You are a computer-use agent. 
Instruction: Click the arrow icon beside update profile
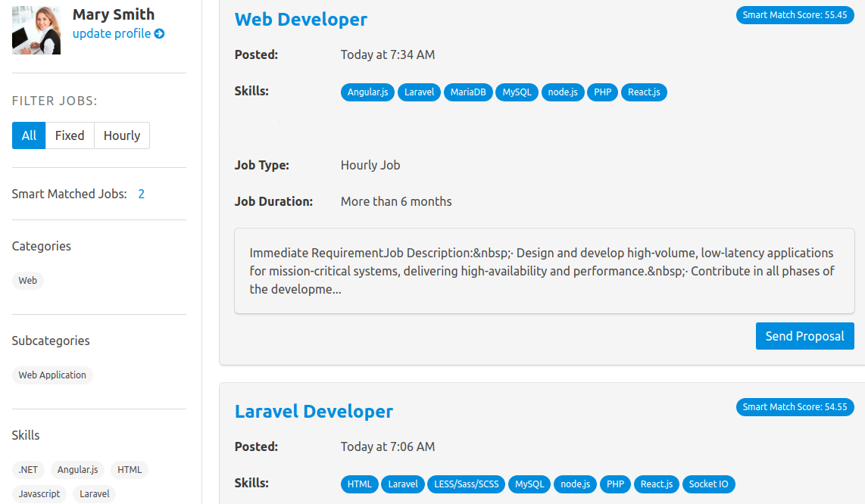click(x=159, y=34)
